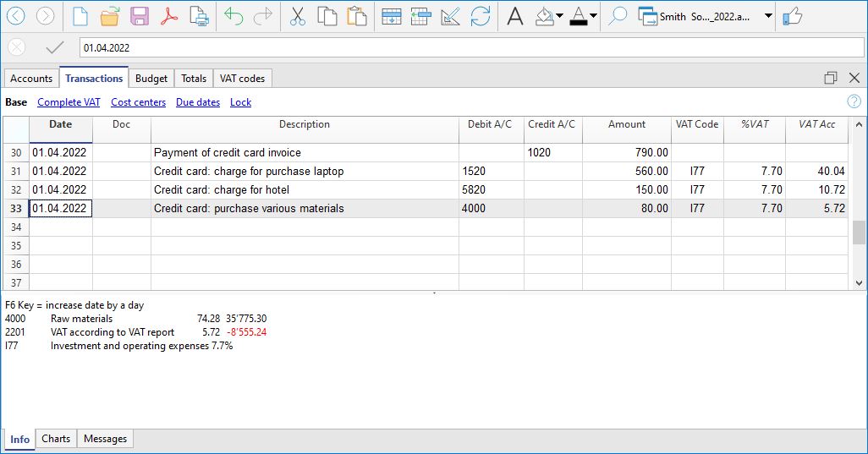This screenshot has height=454, width=868.
Task: Expand the text color dropdown arrow
Action: click(593, 16)
